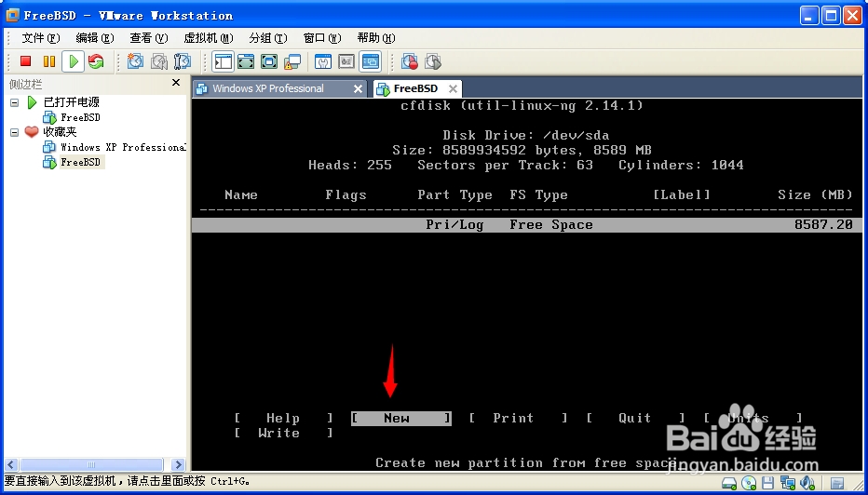This screenshot has height=495, width=868.
Task: Click the network adapter status bar icon
Action: 788,483
